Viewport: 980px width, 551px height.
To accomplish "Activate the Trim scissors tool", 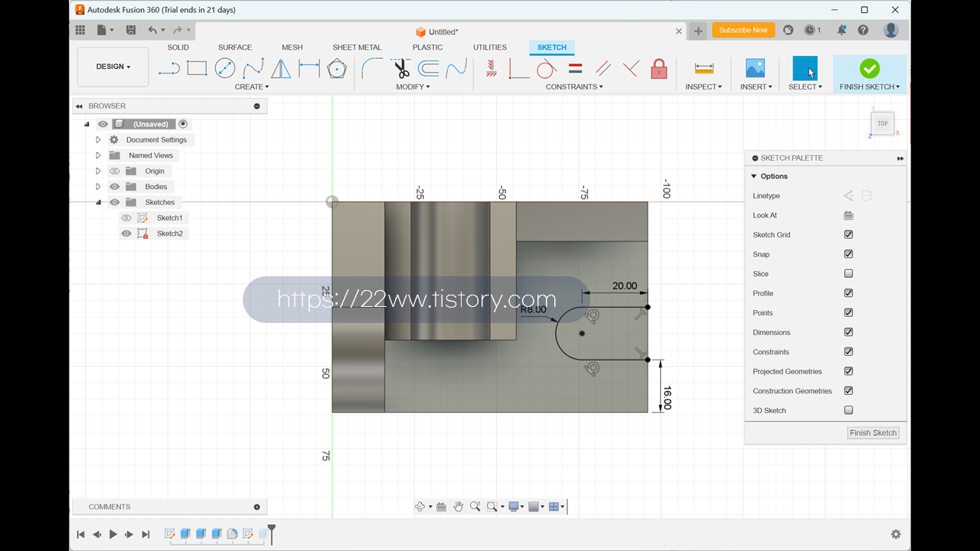I will coord(401,68).
